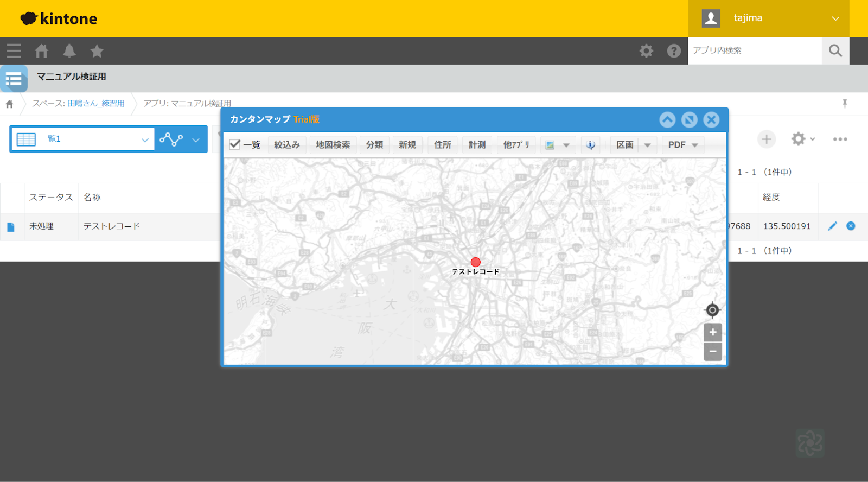Click the テストレコード label under map marker
The width and height of the screenshot is (868, 482).
(x=476, y=272)
